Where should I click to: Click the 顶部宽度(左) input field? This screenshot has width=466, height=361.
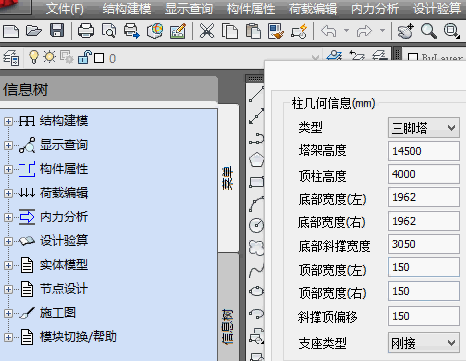point(424,267)
